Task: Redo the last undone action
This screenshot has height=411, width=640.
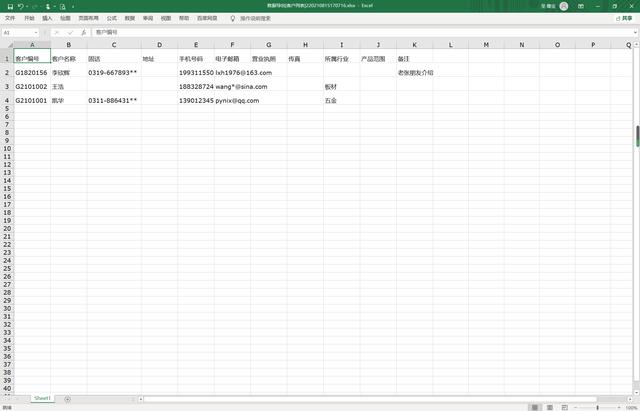Action: (35, 7)
